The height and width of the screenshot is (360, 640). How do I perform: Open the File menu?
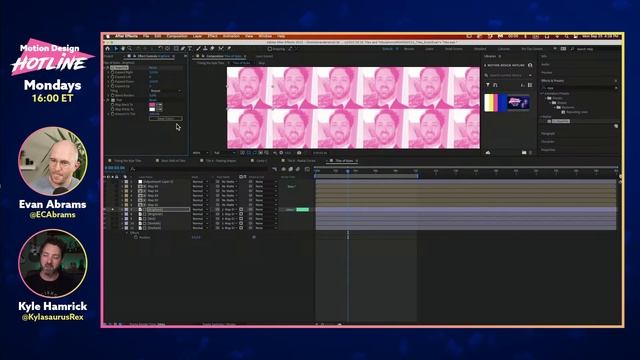click(x=146, y=36)
